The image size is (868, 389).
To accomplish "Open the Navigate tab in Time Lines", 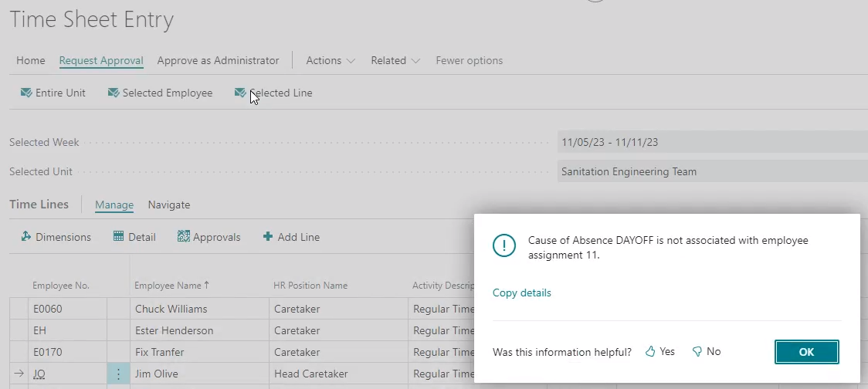I will pyautogui.click(x=169, y=205).
